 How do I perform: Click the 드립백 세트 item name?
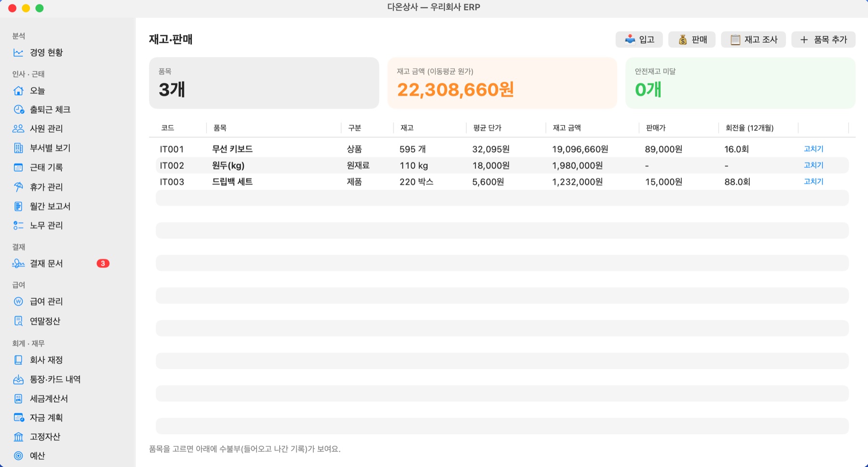click(x=232, y=182)
